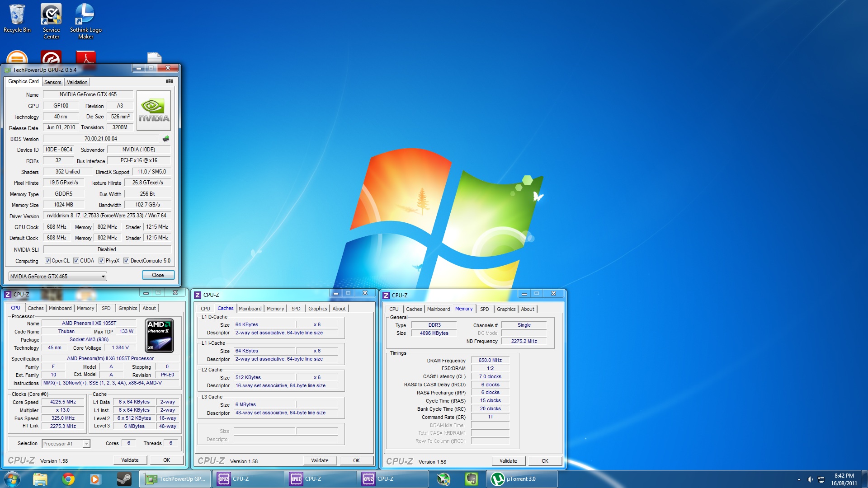The height and width of the screenshot is (488, 868).
Task: Click the save BIOS chip icon
Action: click(166, 139)
